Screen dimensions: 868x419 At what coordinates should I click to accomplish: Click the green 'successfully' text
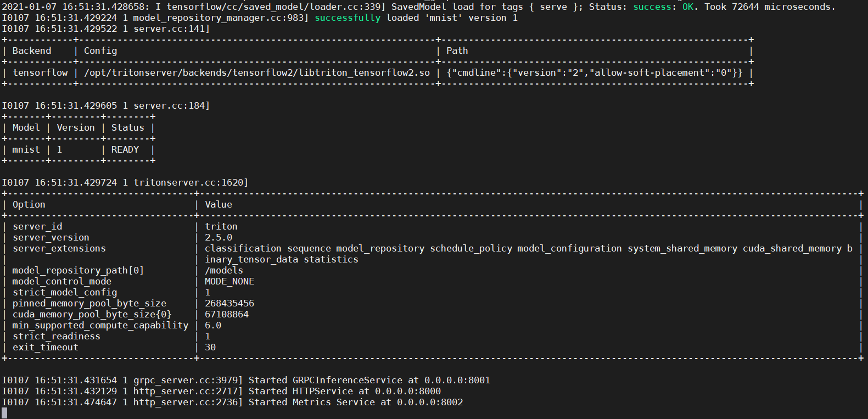coord(347,18)
